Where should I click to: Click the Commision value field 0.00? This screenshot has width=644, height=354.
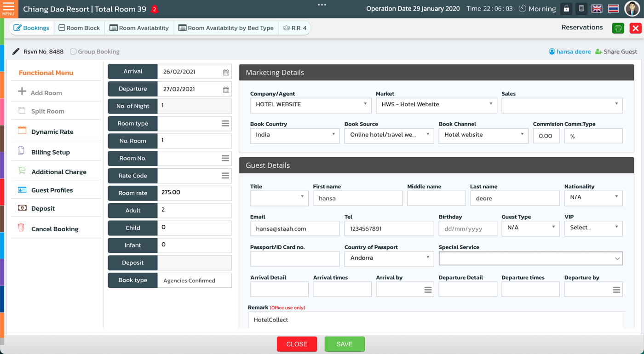click(x=546, y=136)
